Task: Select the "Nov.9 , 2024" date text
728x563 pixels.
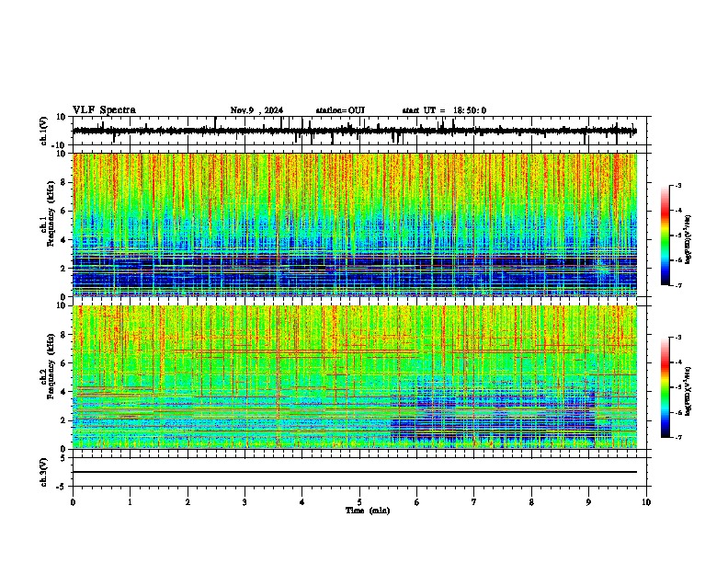Action: 256,110
